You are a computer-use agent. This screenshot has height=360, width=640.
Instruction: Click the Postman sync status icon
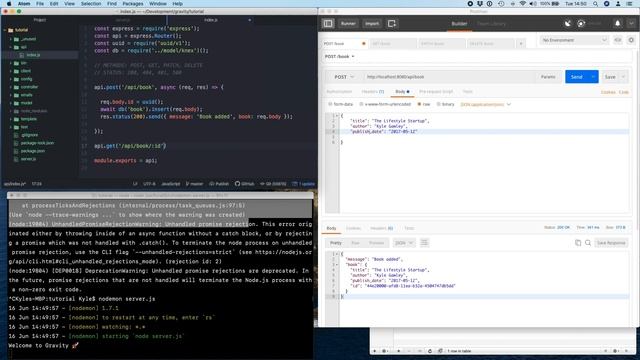[x=581, y=24]
